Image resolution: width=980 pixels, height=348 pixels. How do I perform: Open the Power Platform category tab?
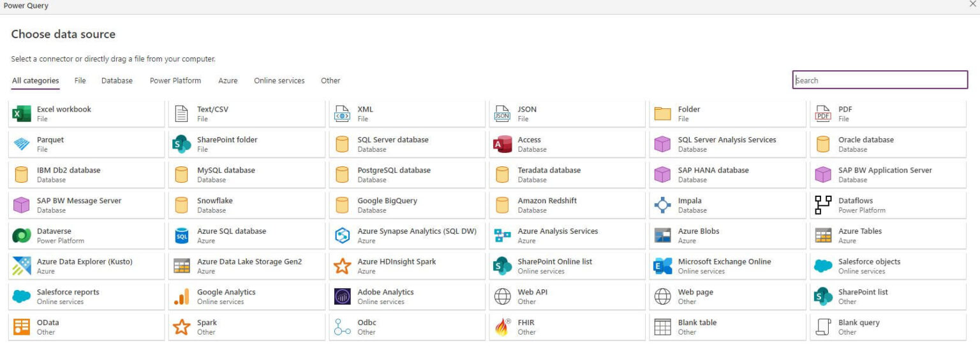(175, 80)
